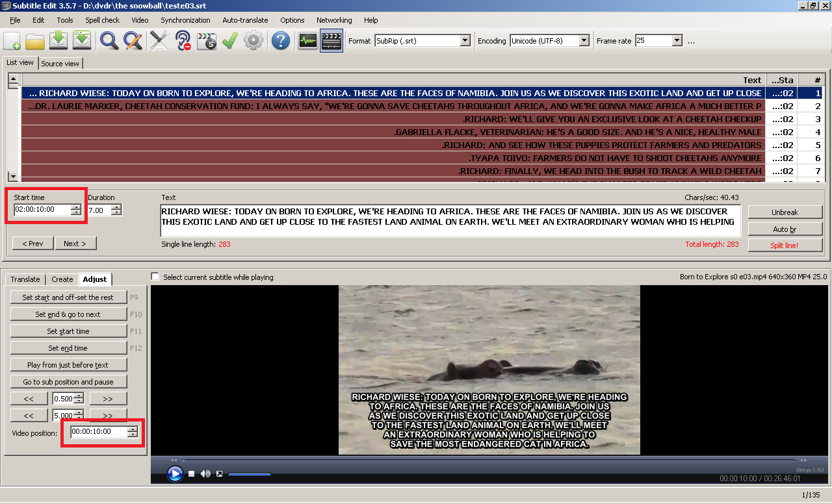
Task: Click the Save As toolbar icon
Action: [x=82, y=41]
